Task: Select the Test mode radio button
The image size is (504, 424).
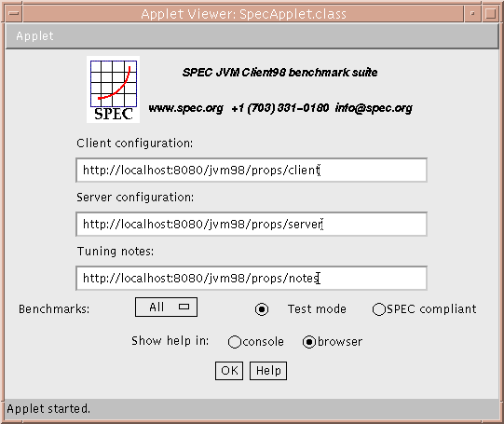Action: click(262, 309)
